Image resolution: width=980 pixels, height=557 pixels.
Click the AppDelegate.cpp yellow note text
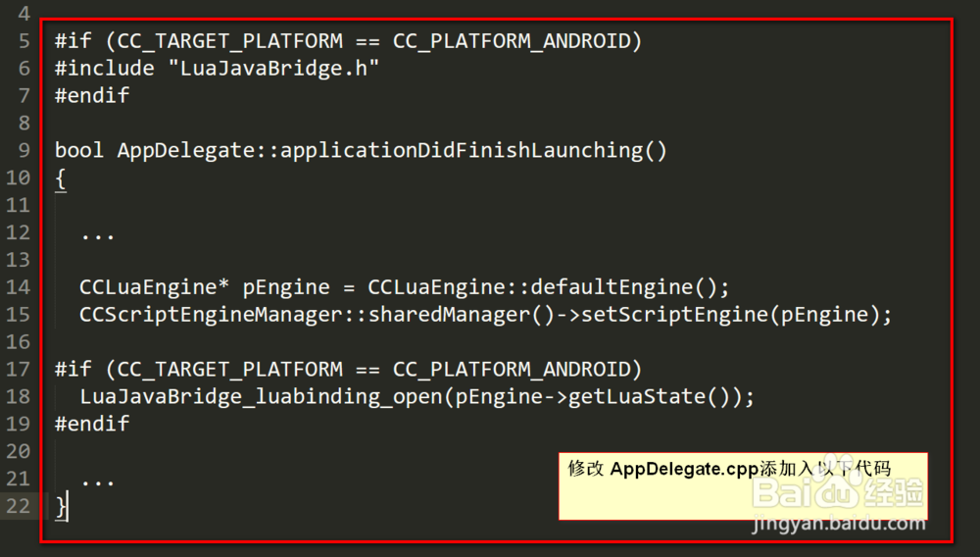click(x=729, y=468)
